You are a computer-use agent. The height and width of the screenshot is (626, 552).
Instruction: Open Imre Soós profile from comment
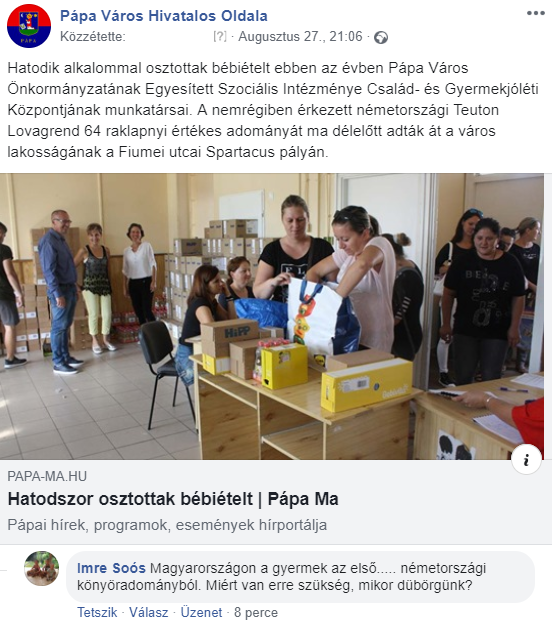[x=111, y=568]
